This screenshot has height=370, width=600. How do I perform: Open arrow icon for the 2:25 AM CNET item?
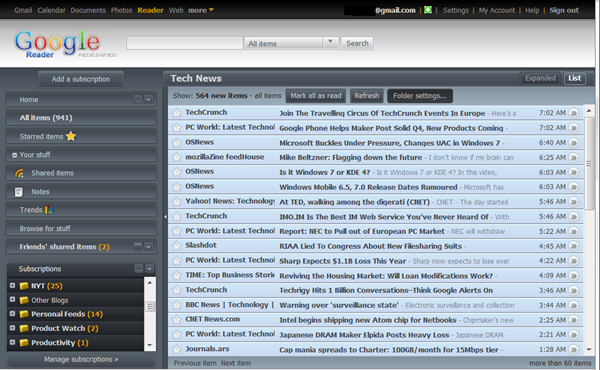[574, 320]
